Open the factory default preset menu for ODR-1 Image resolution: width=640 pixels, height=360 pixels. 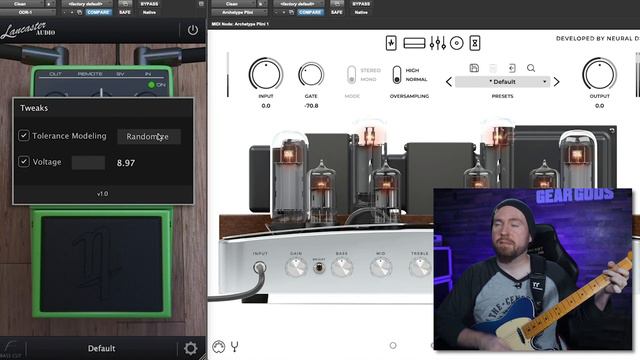86,4
